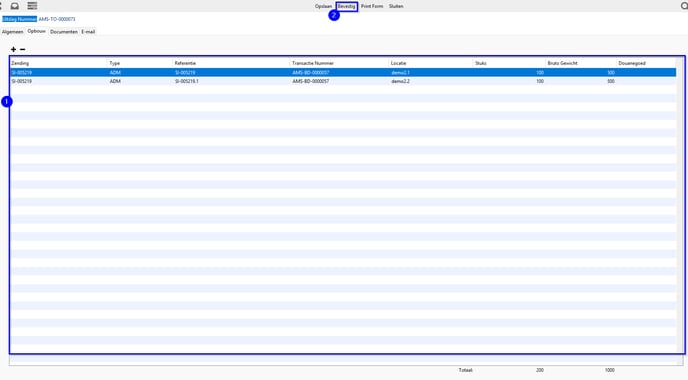Click the total weight value 1000
Image resolution: width=688 pixels, height=380 pixels.
click(609, 370)
